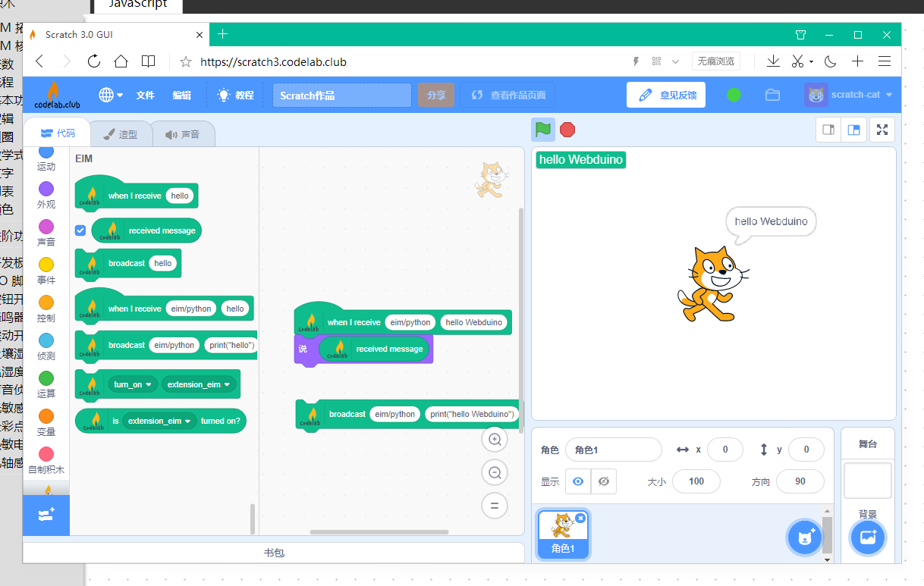The width and height of the screenshot is (924, 586).
Task: Enter full screen stage mode
Action: (882, 130)
